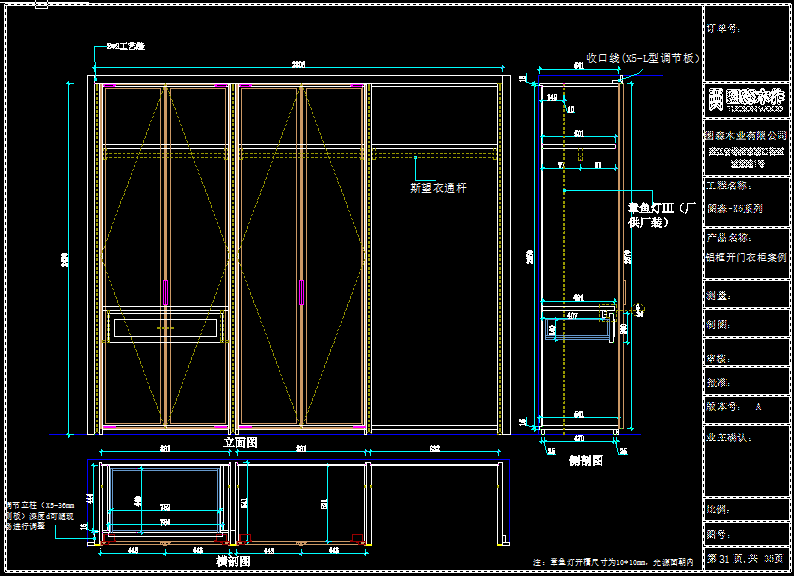Click the 8x6工艺缝 leader note

click(126, 46)
